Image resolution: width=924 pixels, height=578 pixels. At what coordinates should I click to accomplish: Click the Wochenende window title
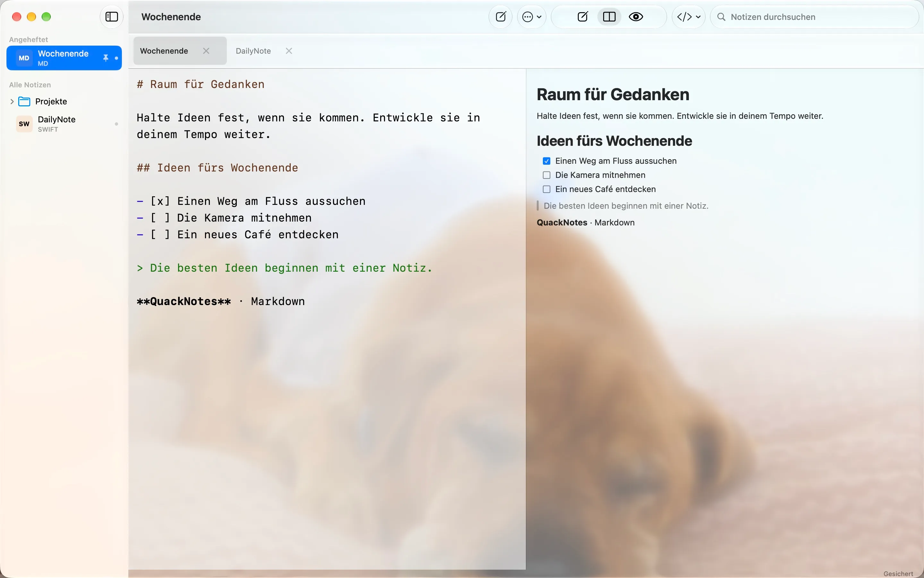pyautogui.click(x=171, y=17)
